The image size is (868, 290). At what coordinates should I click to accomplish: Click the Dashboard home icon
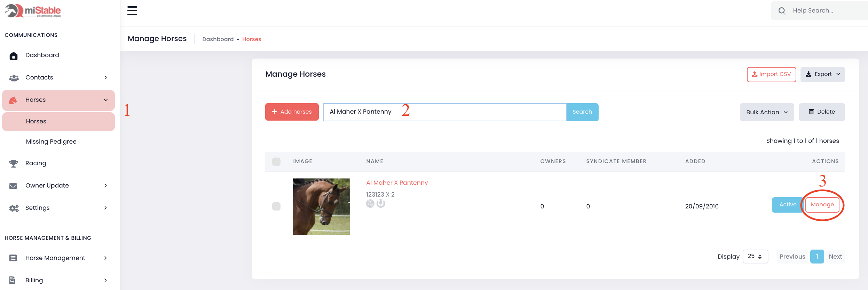tap(14, 56)
